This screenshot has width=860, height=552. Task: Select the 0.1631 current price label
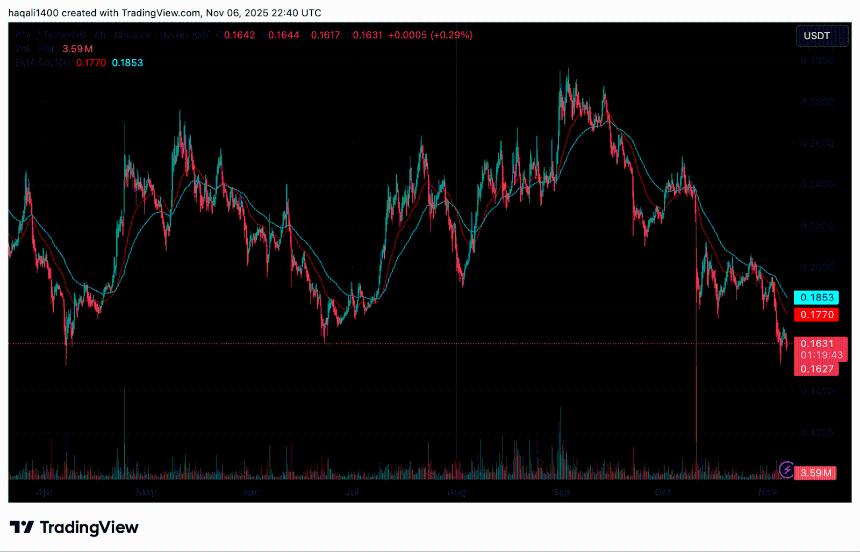click(816, 343)
